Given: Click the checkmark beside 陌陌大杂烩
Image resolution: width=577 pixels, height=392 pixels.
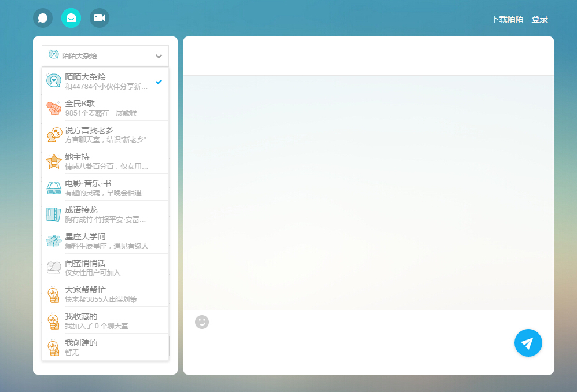Looking at the screenshot, I should click(x=159, y=82).
